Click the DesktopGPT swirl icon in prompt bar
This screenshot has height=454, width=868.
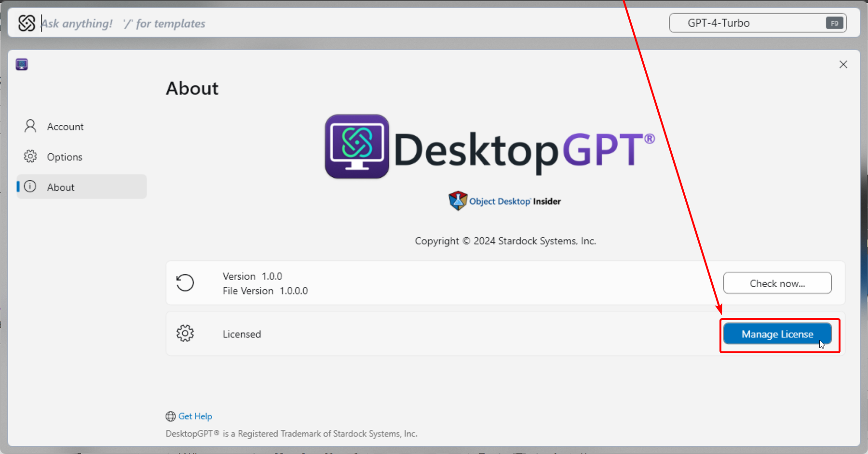click(27, 23)
